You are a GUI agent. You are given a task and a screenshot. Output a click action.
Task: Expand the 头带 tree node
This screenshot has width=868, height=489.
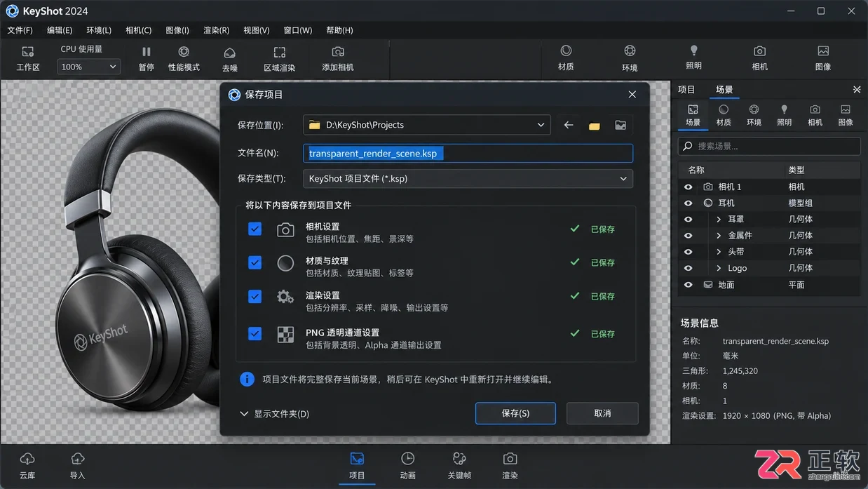point(719,252)
